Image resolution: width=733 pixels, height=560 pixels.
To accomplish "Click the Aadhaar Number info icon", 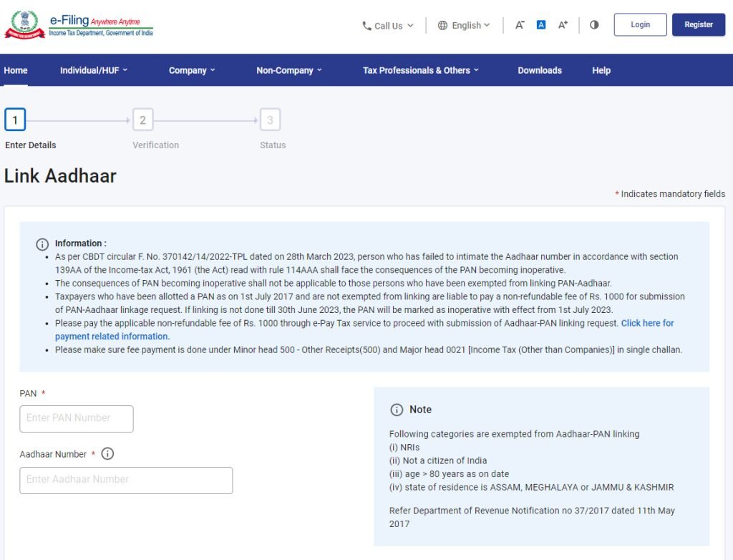I will tap(107, 454).
